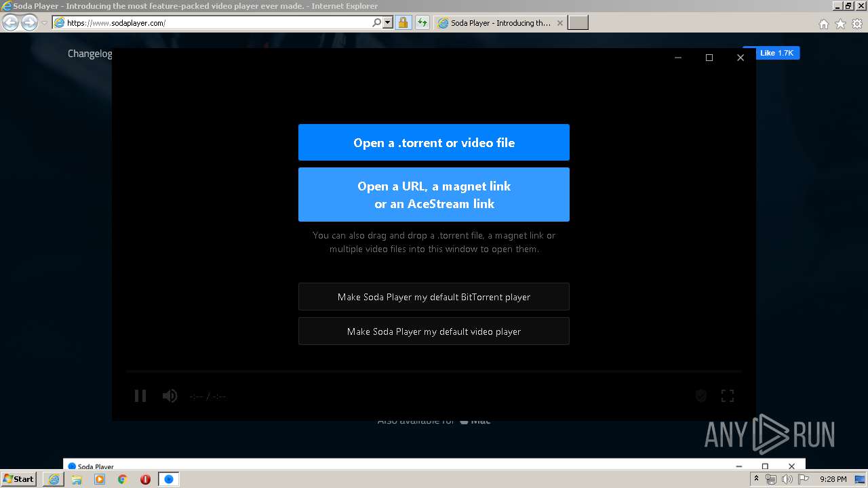
Task: Make Soda Player my default video player
Action: point(434,331)
